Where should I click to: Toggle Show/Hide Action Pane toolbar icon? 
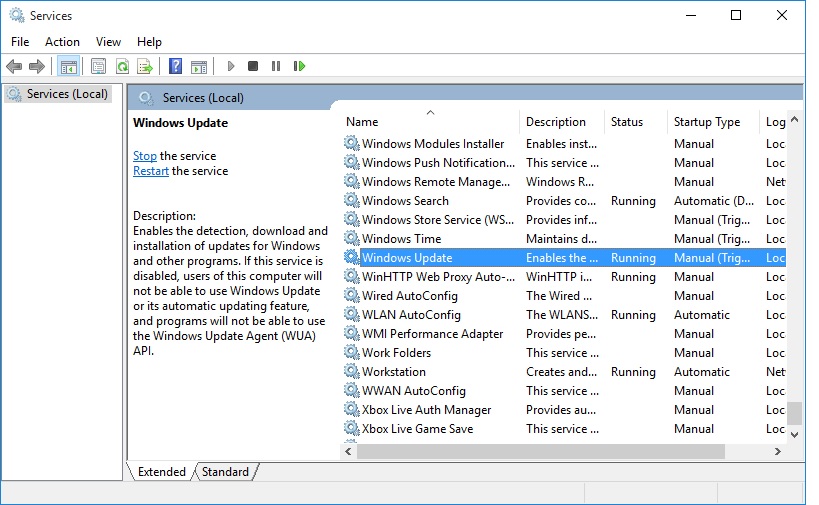[199, 66]
